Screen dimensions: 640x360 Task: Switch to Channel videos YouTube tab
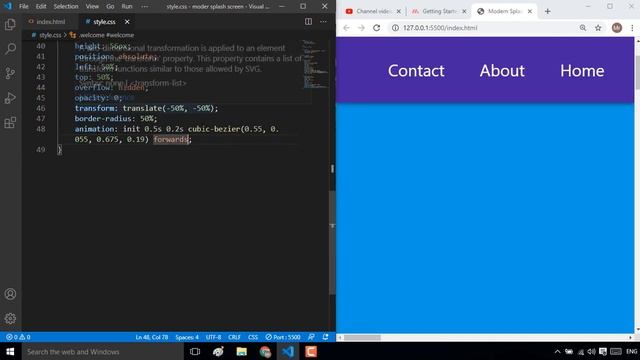[x=373, y=11]
